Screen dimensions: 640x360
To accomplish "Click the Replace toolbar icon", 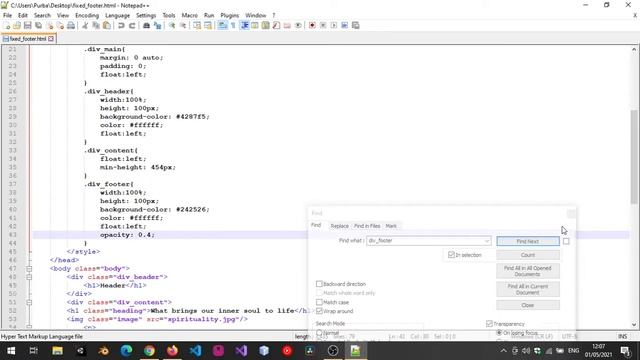I will coord(157,25).
